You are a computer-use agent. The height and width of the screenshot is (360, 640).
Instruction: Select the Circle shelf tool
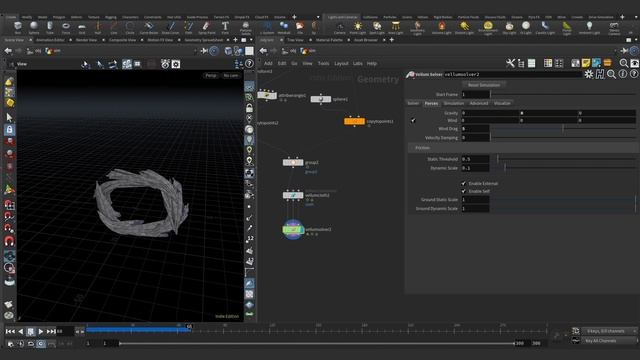click(130, 28)
